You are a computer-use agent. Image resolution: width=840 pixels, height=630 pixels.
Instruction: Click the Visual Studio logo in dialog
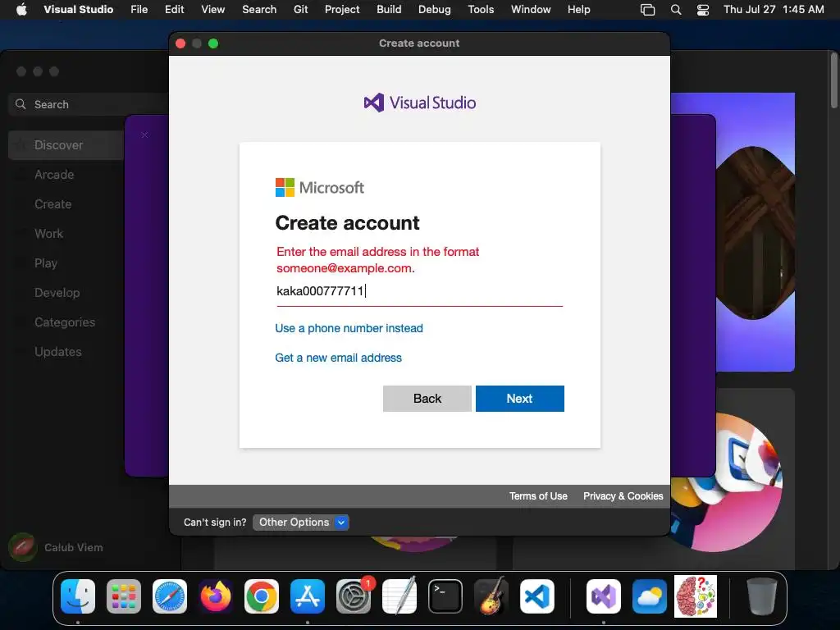[x=419, y=103]
